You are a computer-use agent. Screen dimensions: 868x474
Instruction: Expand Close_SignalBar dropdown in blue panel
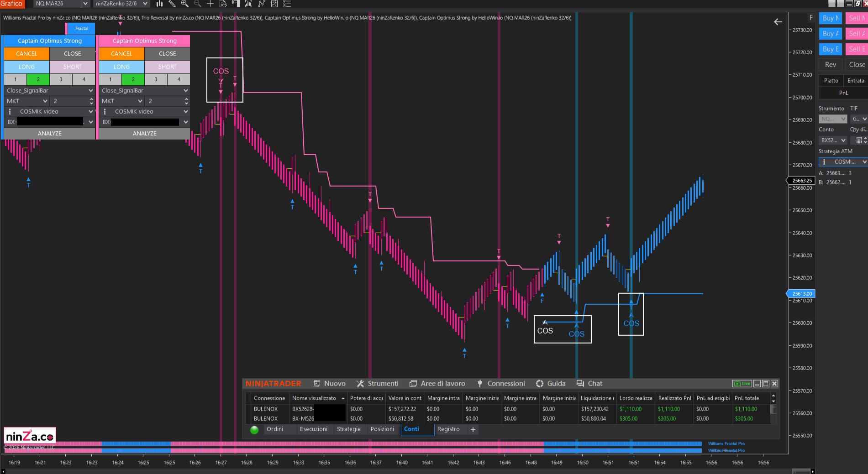pos(90,91)
